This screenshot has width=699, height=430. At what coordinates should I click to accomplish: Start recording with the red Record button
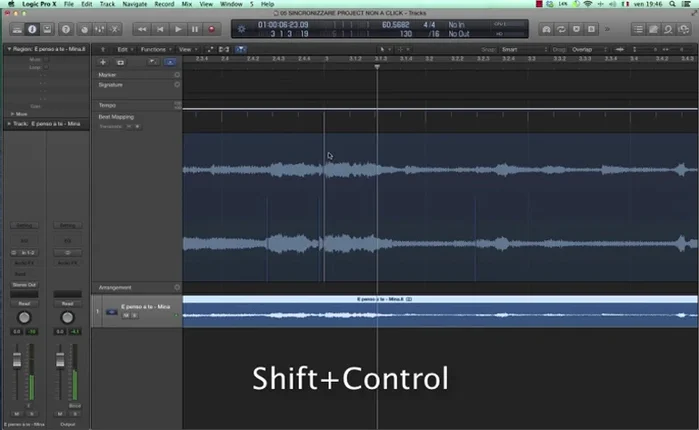click(x=212, y=29)
